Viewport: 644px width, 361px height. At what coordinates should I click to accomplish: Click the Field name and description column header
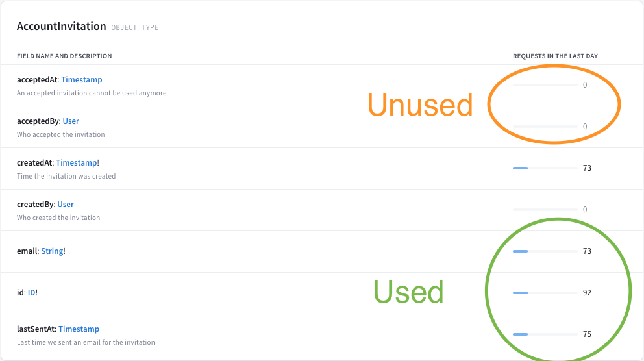point(64,56)
